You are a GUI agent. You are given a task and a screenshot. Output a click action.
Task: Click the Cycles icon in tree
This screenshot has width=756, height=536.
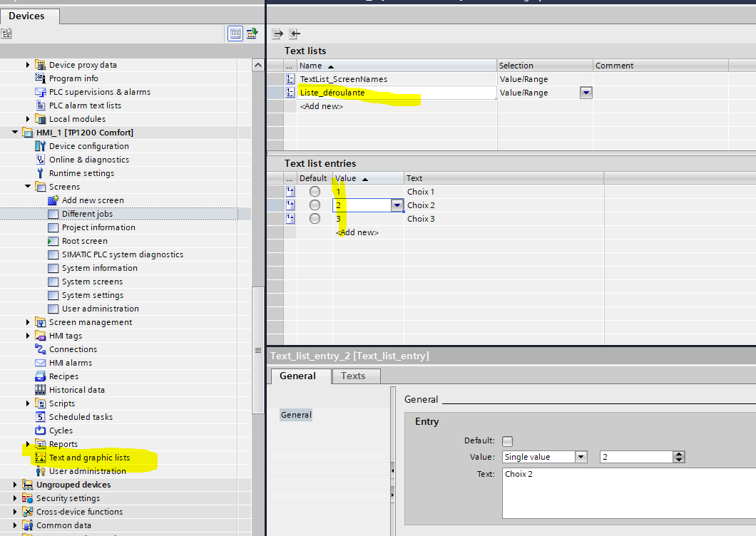(41, 431)
